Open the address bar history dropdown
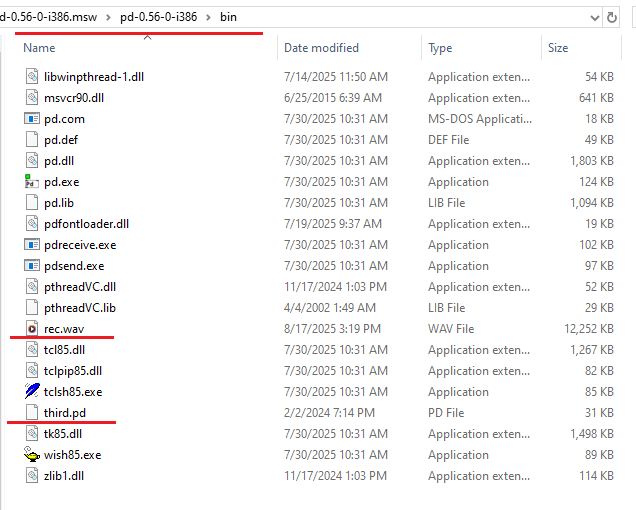The image size is (636, 510). coord(595,17)
